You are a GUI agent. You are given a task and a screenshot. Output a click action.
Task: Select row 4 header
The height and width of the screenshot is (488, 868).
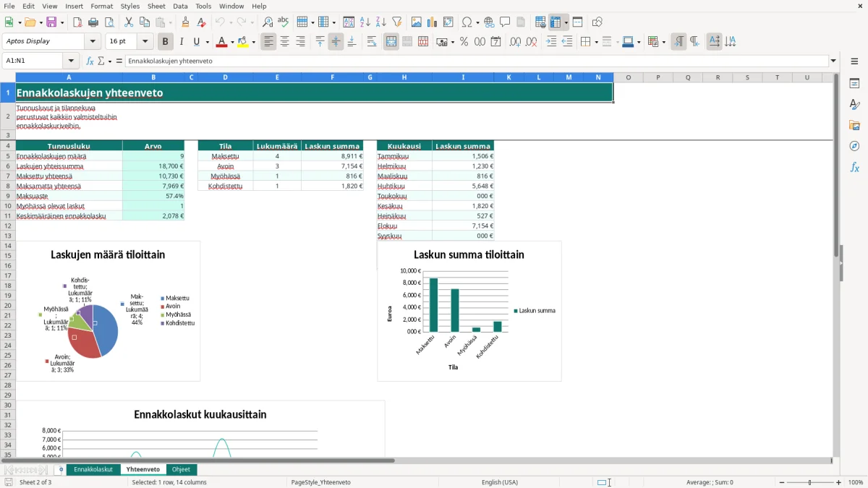pyautogui.click(x=8, y=146)
